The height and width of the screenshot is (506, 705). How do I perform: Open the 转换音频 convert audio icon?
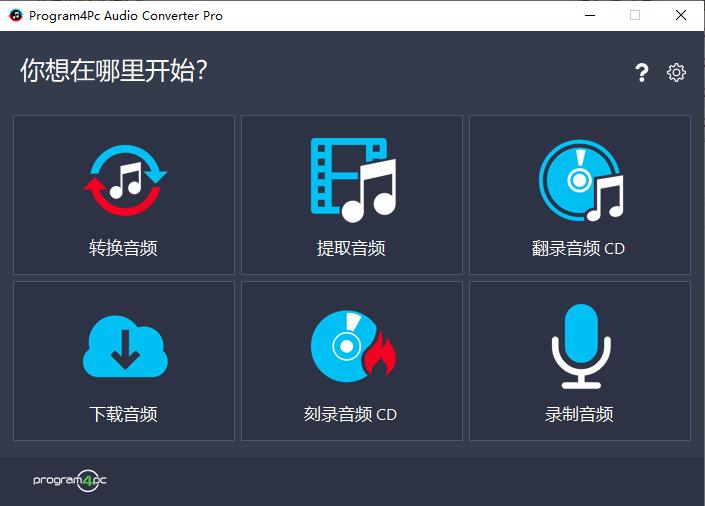pos(125,180)
